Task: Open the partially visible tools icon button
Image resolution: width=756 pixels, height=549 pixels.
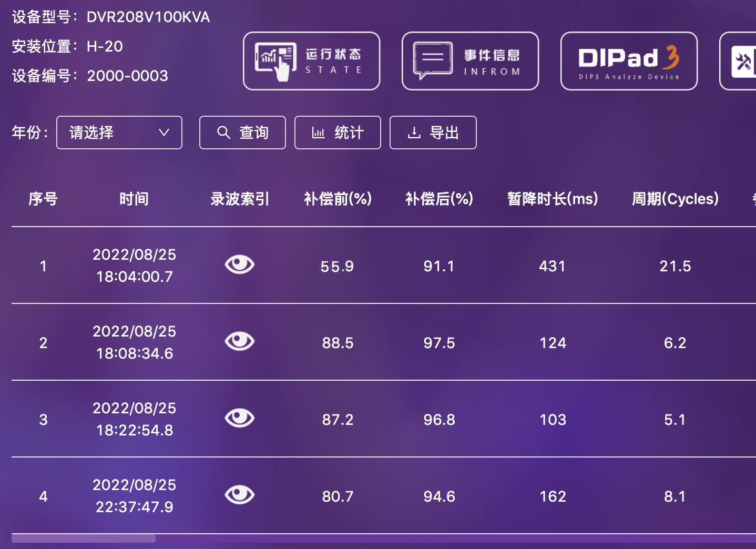Action: [738, 61]
